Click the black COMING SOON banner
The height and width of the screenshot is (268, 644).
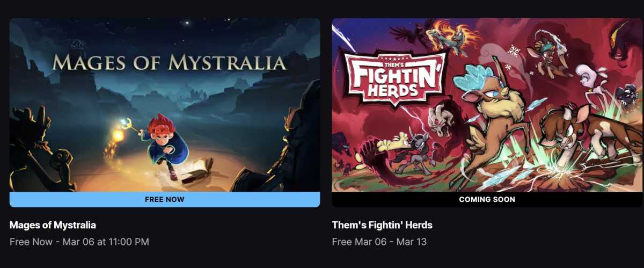pyautogui.click(x=487, y=199)
